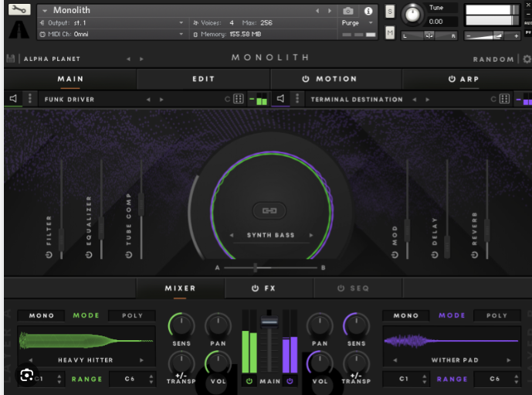Open layer A options three-dot menu
This screenshot has width=532, height=395.
click(x=30, y=99)
